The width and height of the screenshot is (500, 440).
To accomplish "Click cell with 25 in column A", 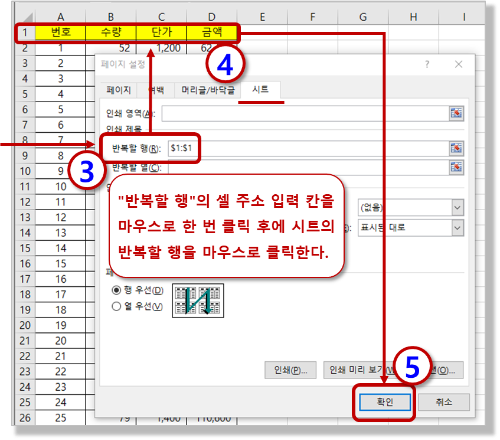I will coord(60,418).
